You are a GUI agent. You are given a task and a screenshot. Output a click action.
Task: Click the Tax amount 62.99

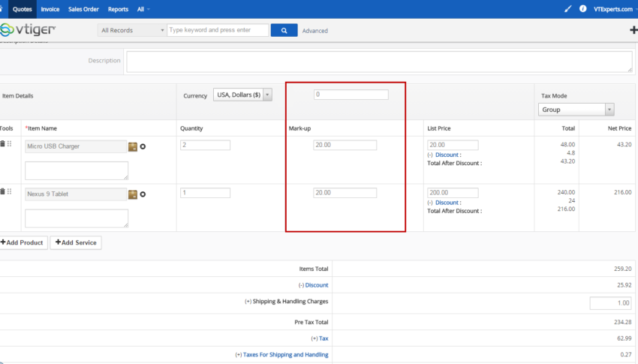click(624, 338)
